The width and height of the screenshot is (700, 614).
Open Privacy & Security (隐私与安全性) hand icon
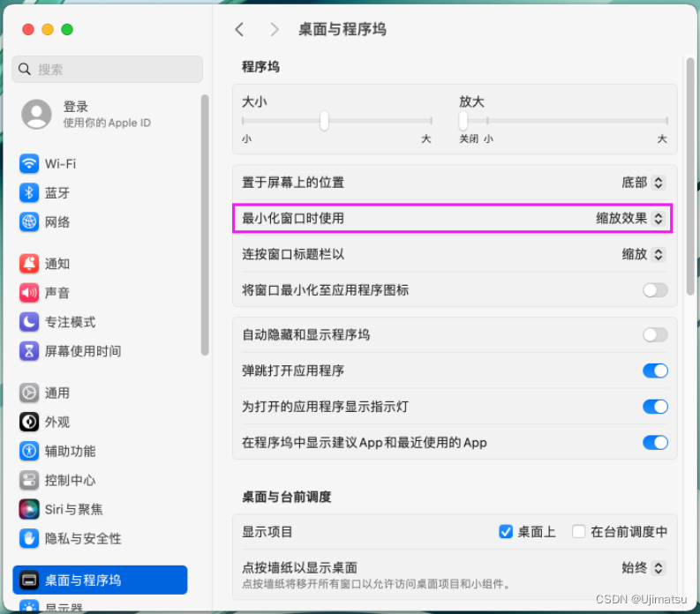29,538
